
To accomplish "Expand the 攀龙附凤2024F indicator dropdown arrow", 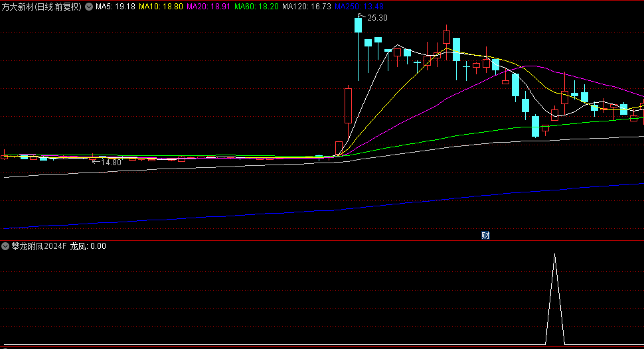I will click(6, 246).
